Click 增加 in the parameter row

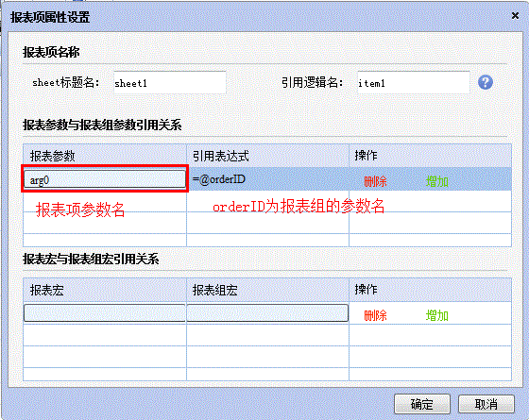[x=436, y=181]
